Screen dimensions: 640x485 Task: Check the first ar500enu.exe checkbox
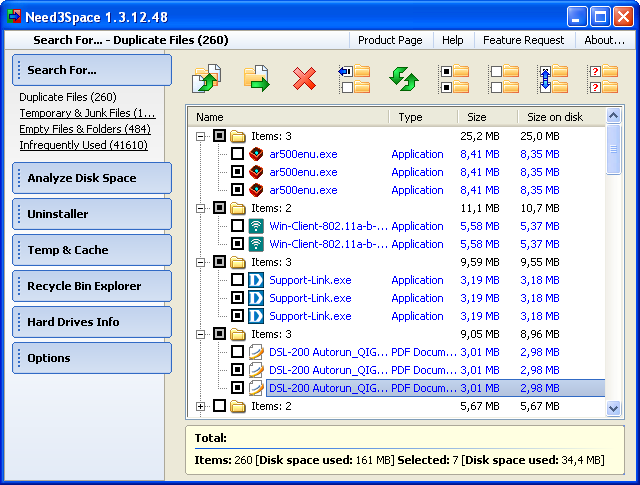(x=237, y=154)
